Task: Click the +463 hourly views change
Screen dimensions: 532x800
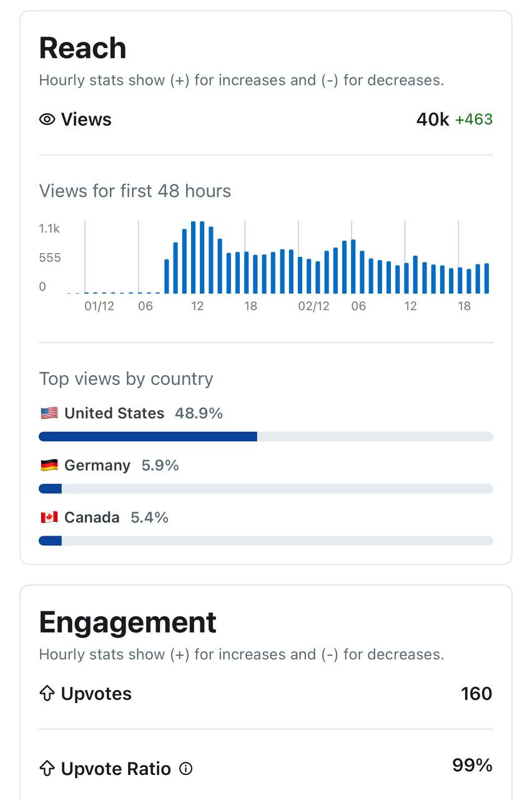Action: pos(474,119)
